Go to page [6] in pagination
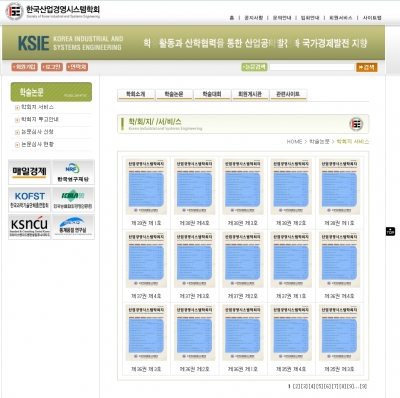This screenshot has height=398, width=400. (x=327, y=386)
